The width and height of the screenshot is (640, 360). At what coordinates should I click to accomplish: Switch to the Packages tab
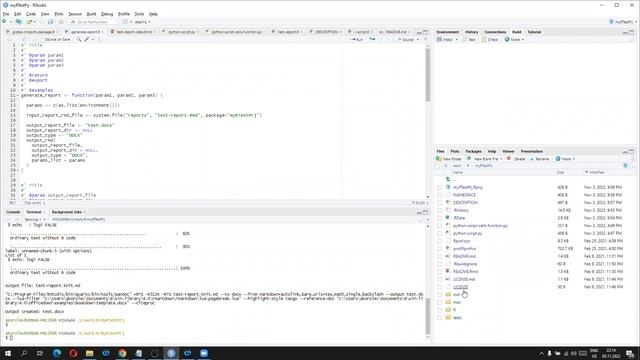473,151
